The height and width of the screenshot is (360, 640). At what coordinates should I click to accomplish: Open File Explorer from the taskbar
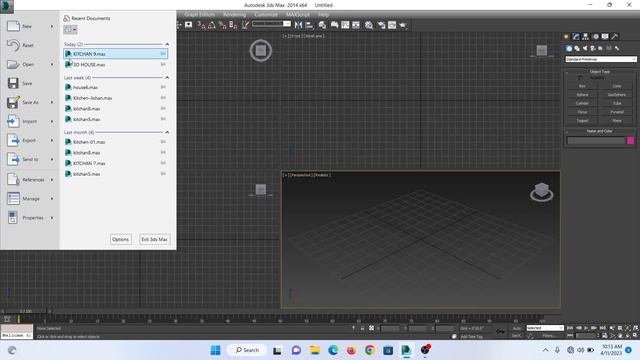315,350
